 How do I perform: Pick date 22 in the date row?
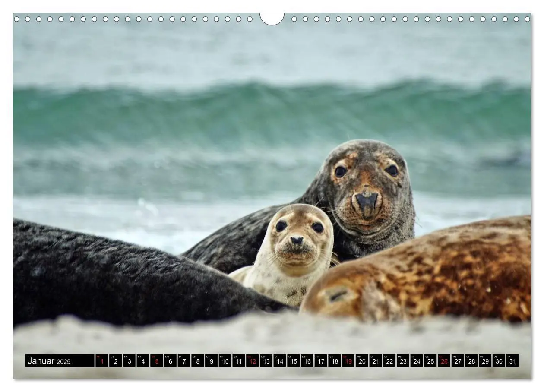point(389,361)
